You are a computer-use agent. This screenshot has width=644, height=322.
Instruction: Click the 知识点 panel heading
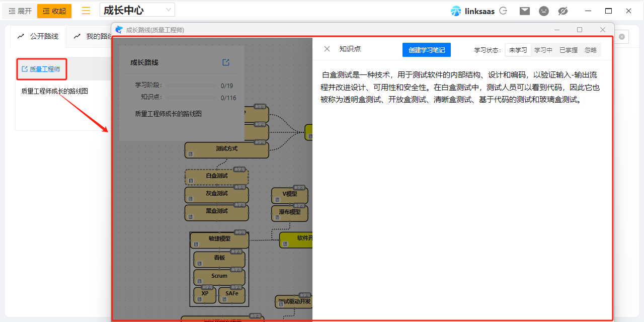click(350, 49)
